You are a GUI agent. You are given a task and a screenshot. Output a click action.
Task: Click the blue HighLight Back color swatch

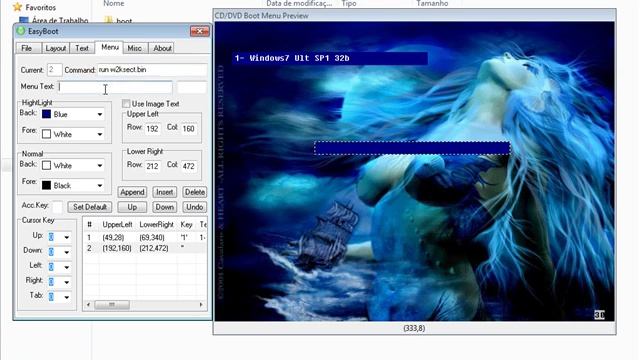[x=47, y=114]
